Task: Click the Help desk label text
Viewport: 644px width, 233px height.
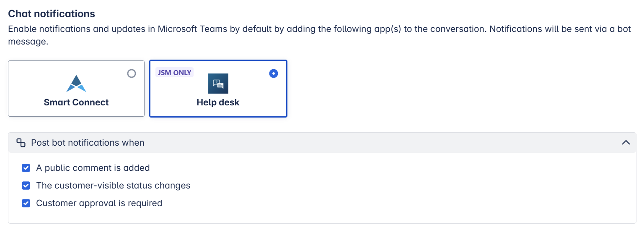Action: pyautogui.click(x=218, y=102)
